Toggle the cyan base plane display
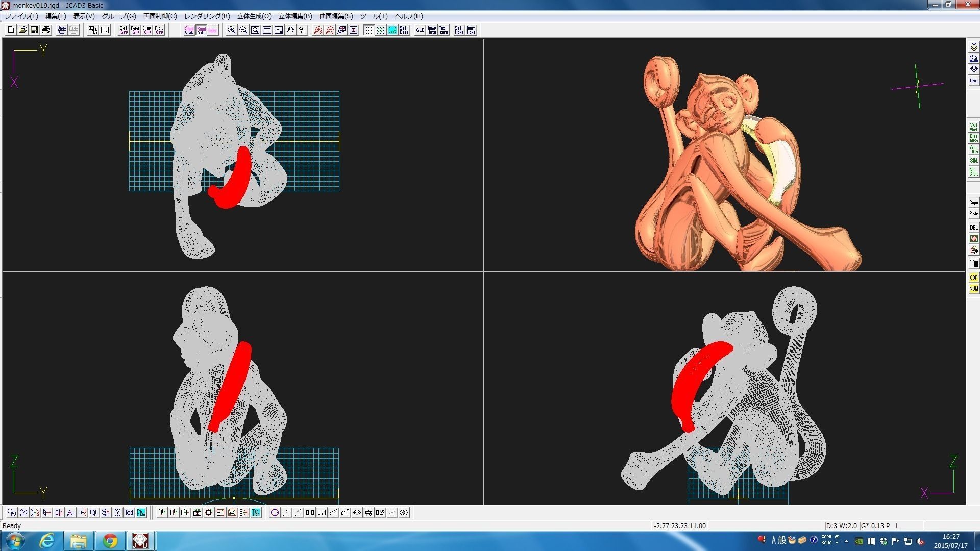This screenshot has width=980, height=551. coord(393,30)
